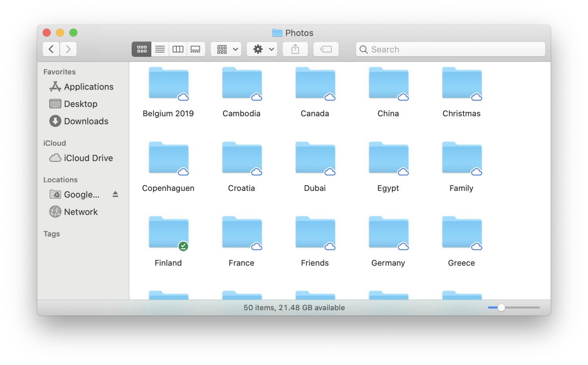Go back to previous folder
Viewport: 588px width, 365px height.
point(51,49)
